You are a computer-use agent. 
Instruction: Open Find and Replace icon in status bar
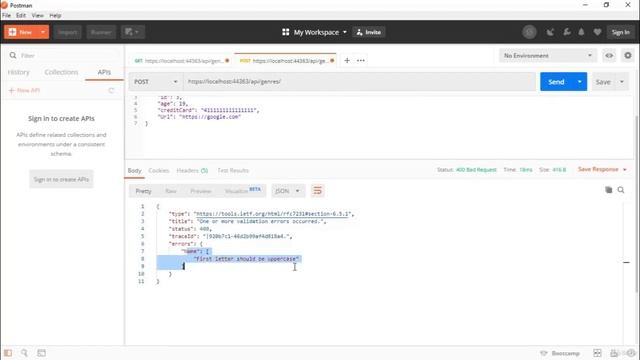[24, 353]
